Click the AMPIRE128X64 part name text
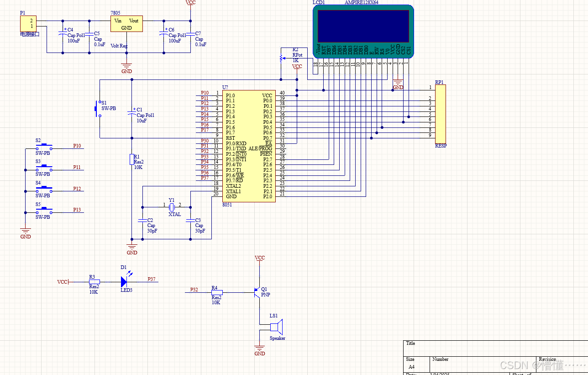588x375 pixels. 361,2
